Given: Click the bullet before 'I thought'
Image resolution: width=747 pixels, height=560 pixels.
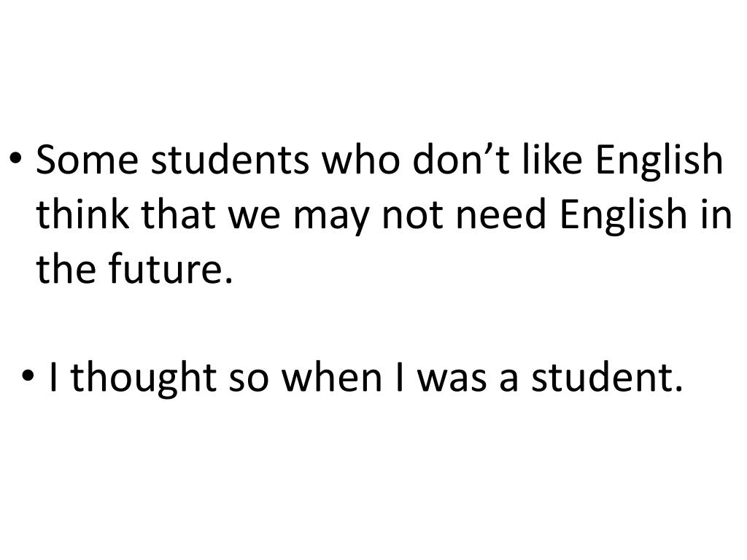Looking at the screenshot, I should pos(28,375).
